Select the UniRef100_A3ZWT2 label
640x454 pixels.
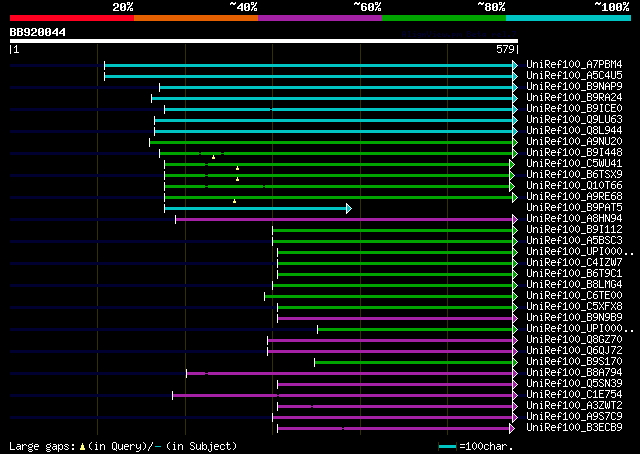tap(574, 406)
